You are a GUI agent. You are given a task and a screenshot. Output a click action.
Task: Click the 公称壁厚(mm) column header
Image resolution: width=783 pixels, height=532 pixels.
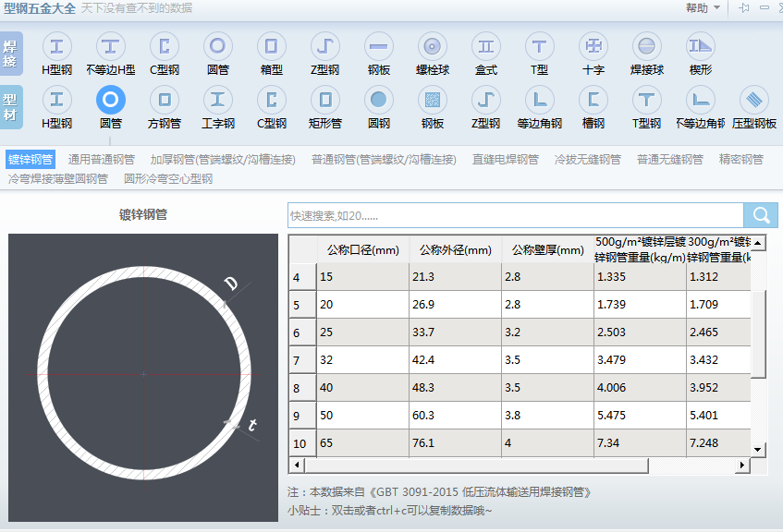coord(548,249)
